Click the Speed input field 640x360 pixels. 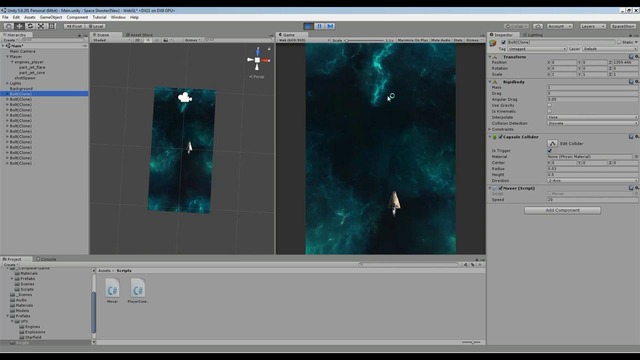[593, 200]
